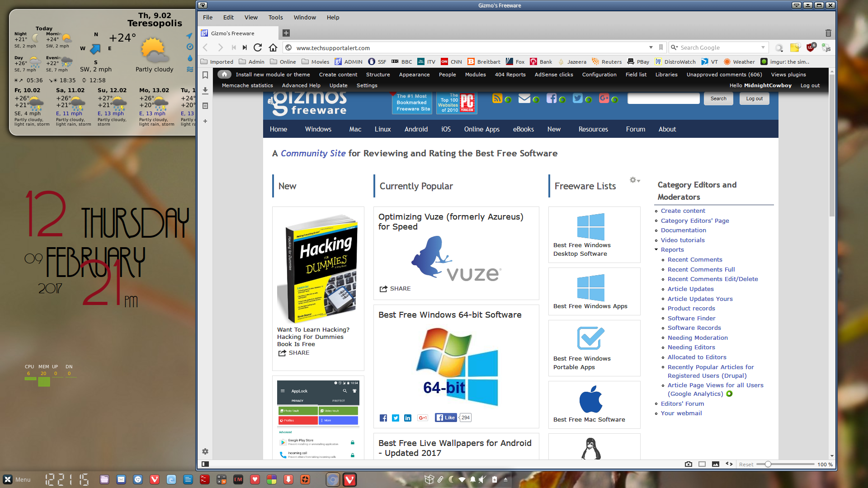The image size is (868, 488).
Task: Launch the calculator from the taskbar
Action: [222, 479]
